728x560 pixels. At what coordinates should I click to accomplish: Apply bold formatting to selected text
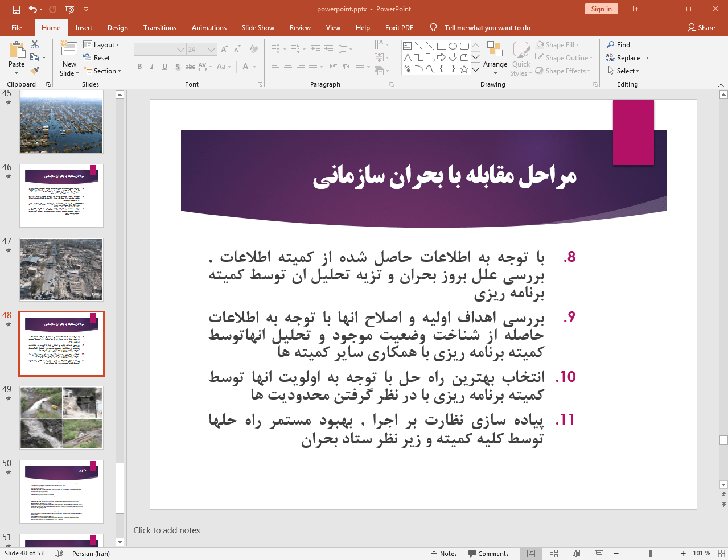[139, 67]
